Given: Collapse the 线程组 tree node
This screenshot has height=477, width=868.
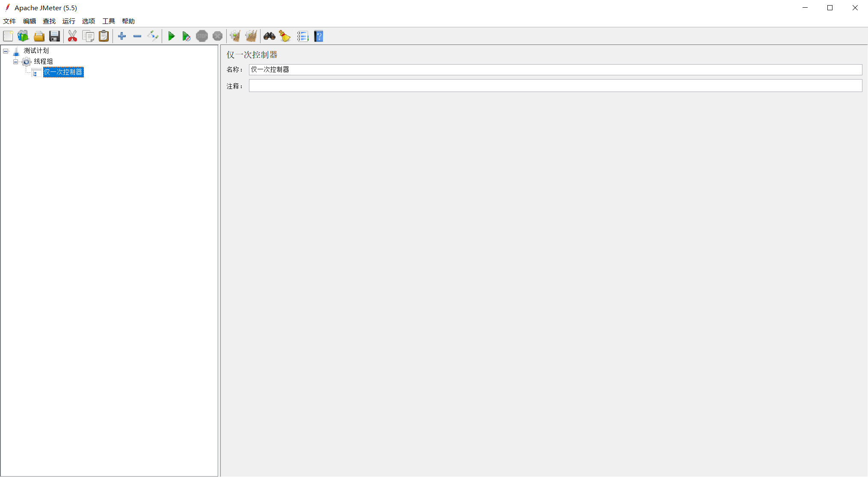Looking at the screenshot, I should [x=16, y=62].
